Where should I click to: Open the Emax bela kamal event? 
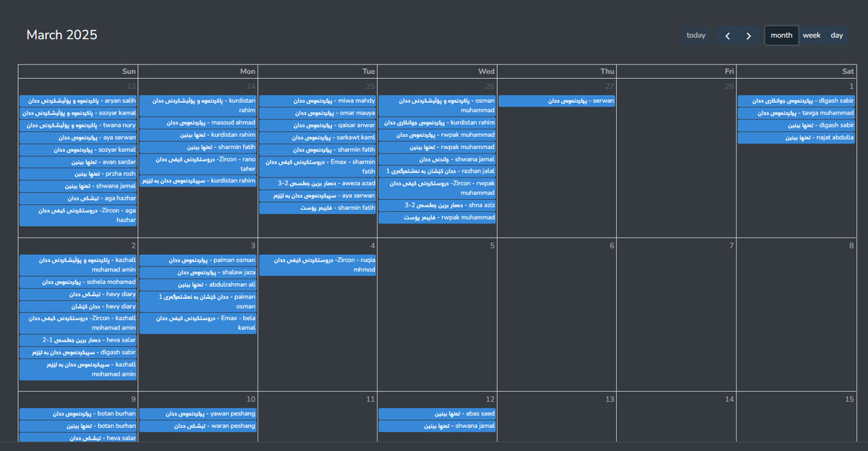(x=197, y=323)
